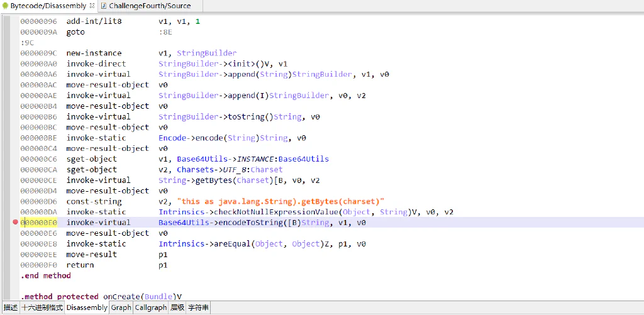Open the ChallengeFourth/Source tab
Viewport: 644px width, 315px height.
(150, 6)
